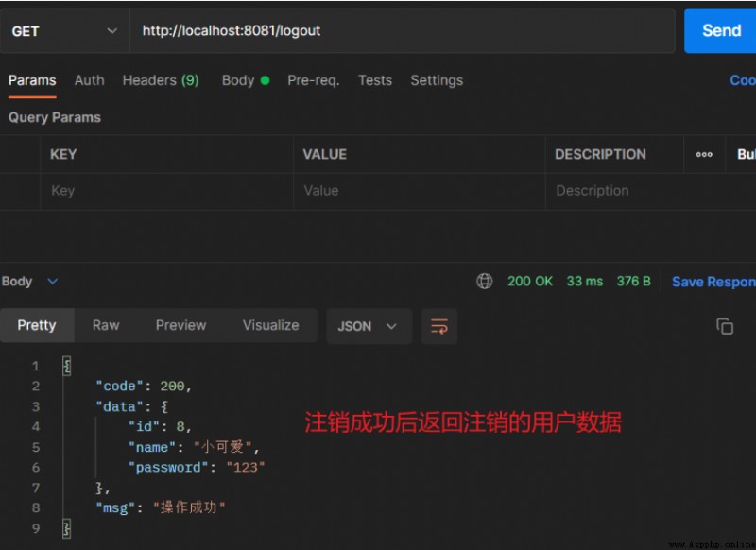756x550 pixels.
Task: Select the Visualize response view
Action: point(270,325)
